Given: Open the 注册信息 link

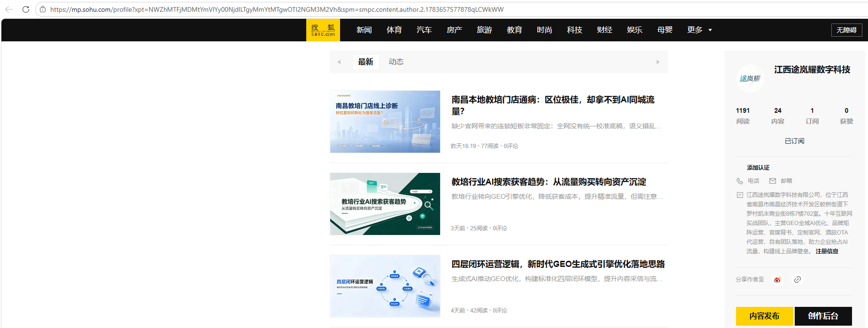Looking at the screenshot, I should click(827, 251).
